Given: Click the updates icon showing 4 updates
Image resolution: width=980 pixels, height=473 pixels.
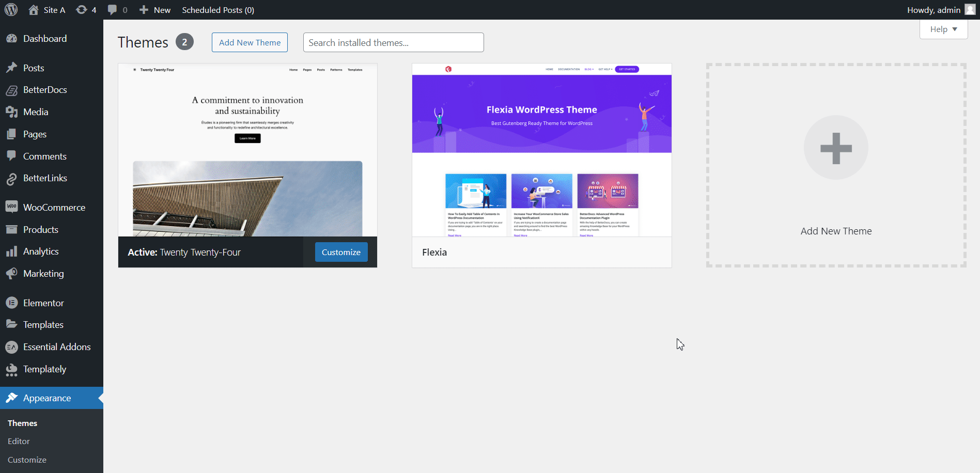Looking at the screenshot, I should [85, 9].
